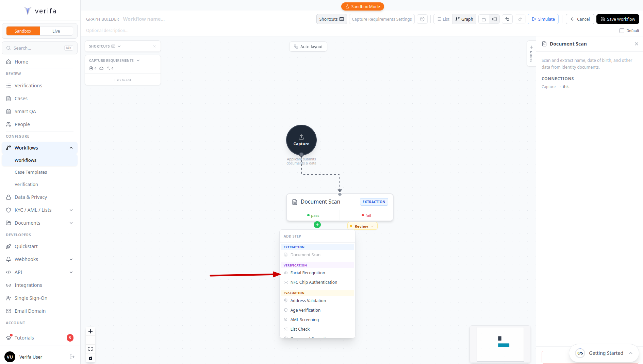This screenshot has width=643, height=364.
Task: Collapse the Capture Requirements section chevron
Action: pos(138,60)
